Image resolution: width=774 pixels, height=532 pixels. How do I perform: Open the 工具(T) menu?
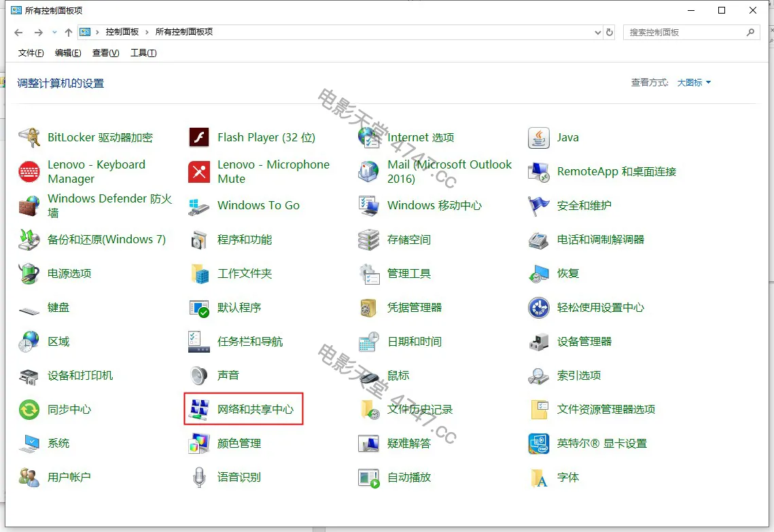click(143, 53)
